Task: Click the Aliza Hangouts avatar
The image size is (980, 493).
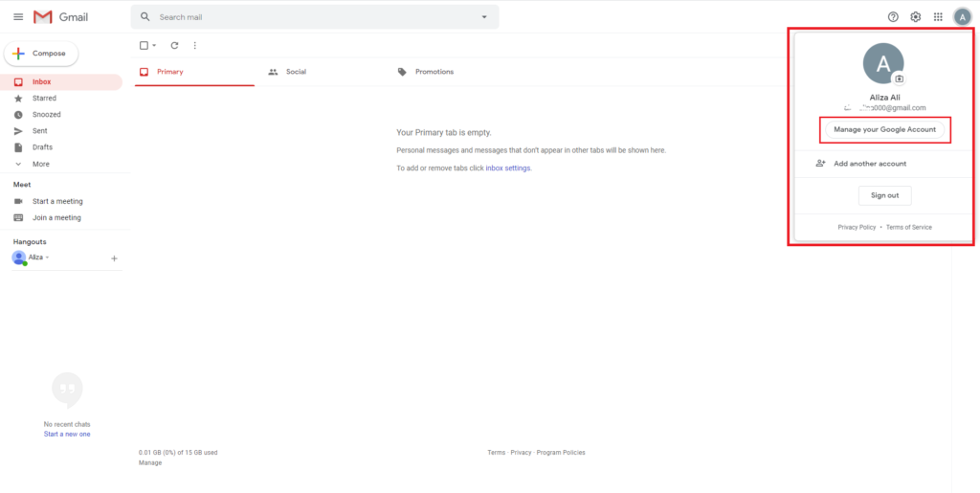Action: coord(19,258)
